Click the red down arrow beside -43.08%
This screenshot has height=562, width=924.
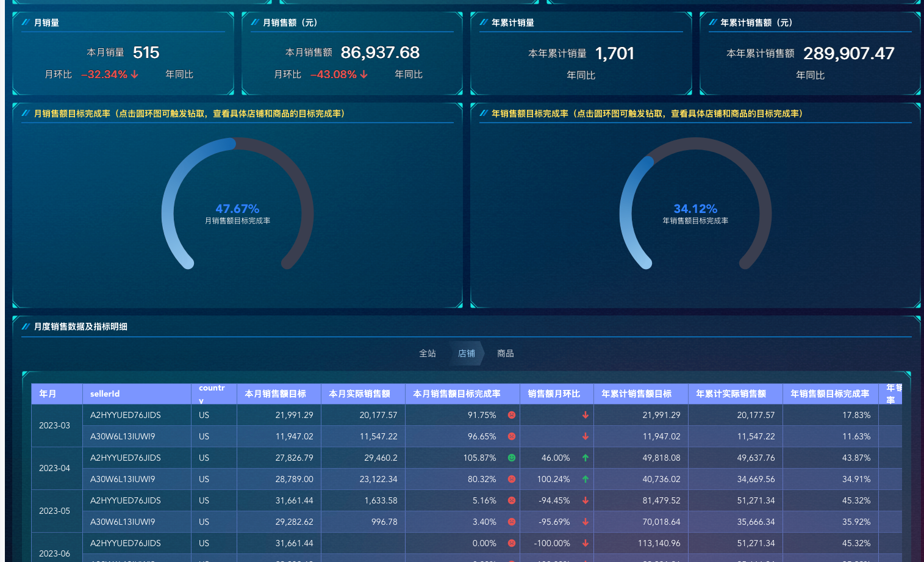[364, 74]
